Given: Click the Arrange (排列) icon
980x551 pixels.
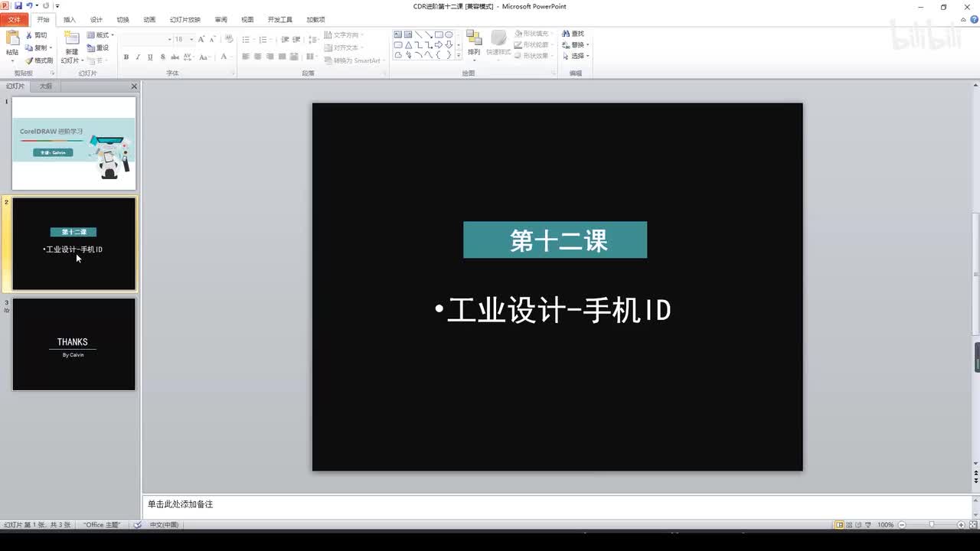Looking at the screenshot, I should (474, 38).
